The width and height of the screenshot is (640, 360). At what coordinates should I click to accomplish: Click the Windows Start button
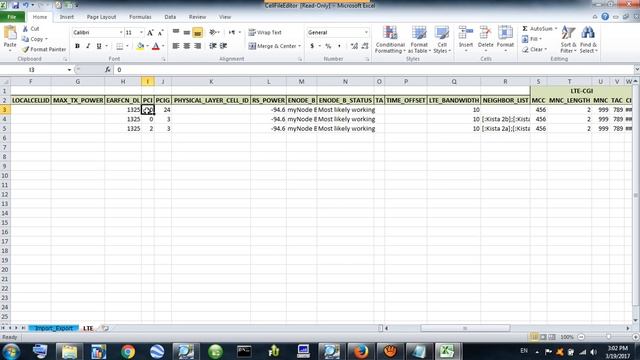pos(11,351)
